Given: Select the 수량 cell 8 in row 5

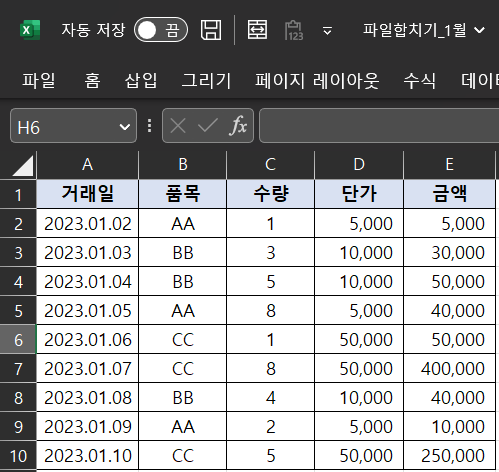Looking at the screenshot, I should tap(270, 310).
